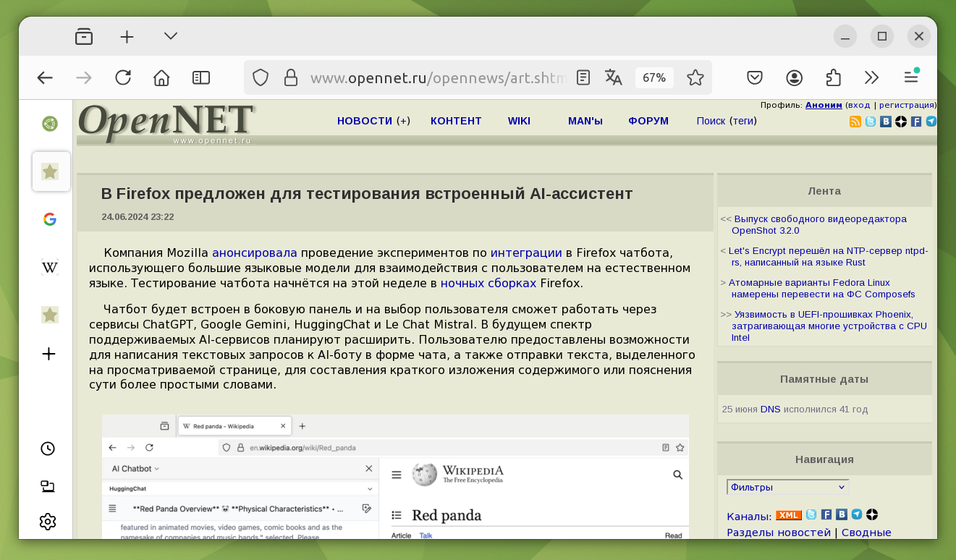Image resolution: width=956 pixels, height=560 pixels.
Task: Reload the current page
Action: click(x=123, y=77)
